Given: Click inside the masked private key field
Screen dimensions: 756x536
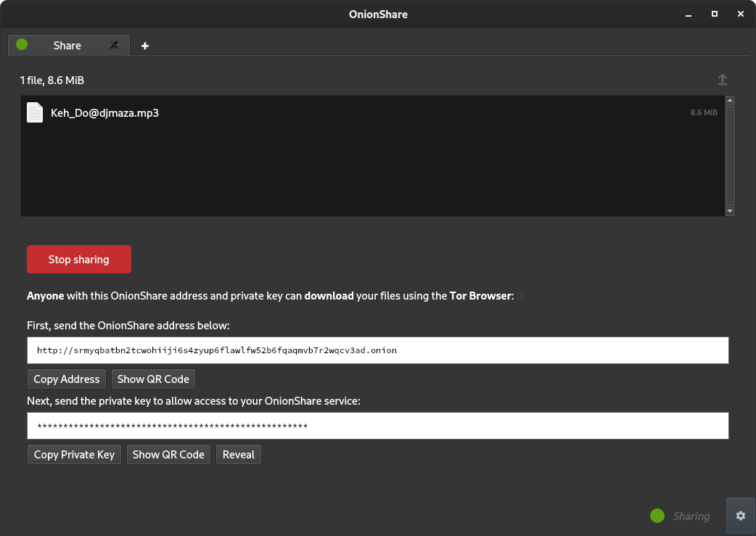Looking at the screenshot, I should (377, 426).
